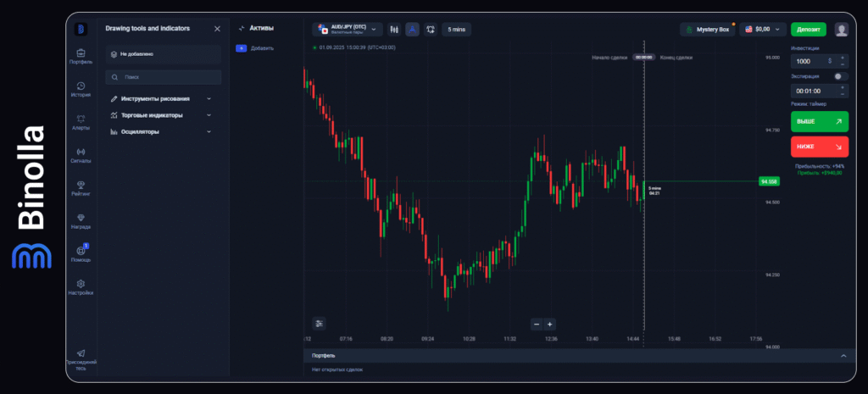Open the AUD/JPY (OTC) asset dropdown
Image resolution: width=868 pixels, height=394 pixels.
pyautogui.click(x=348, y=29)
